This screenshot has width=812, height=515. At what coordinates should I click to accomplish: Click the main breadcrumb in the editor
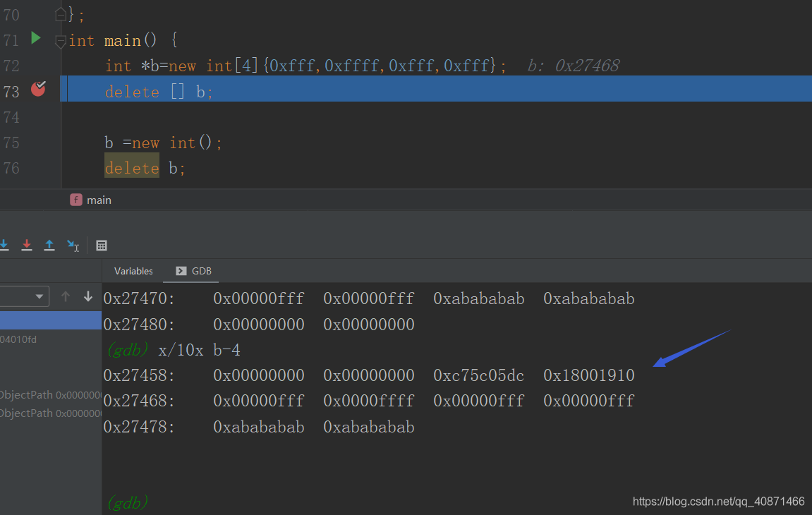[x=91, y=200]
